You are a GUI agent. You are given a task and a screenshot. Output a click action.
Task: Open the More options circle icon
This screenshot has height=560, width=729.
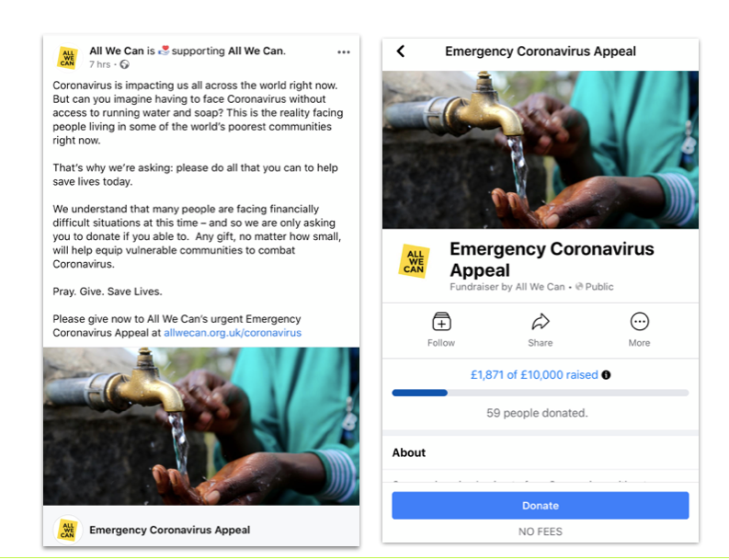pyautogui.click(x=639, y=322)
